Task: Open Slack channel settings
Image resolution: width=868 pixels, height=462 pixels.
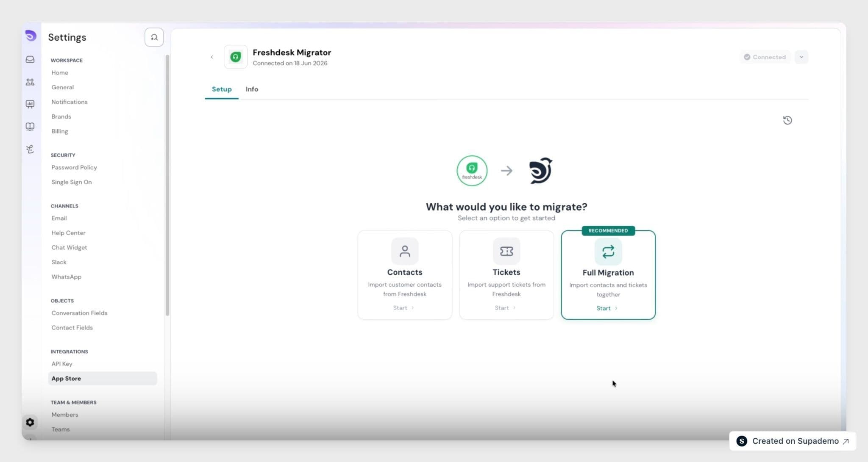Action: tap(59, 262)
